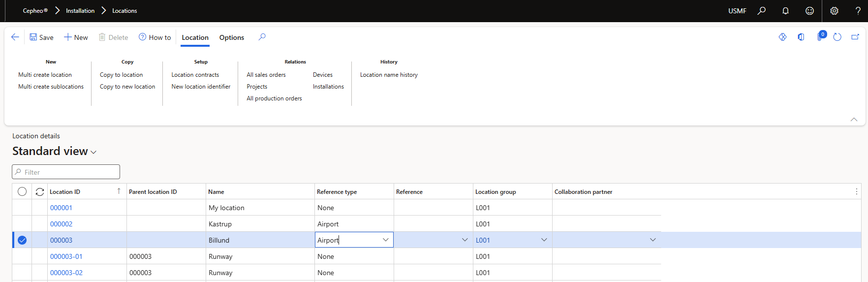Click the search icon in action pane
This screenshot has width=868, height=282.
click(x=262, y=37)
